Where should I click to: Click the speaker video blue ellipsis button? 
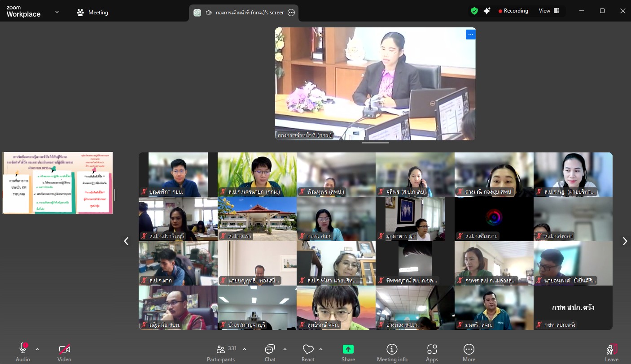click(x=470, y=35)
